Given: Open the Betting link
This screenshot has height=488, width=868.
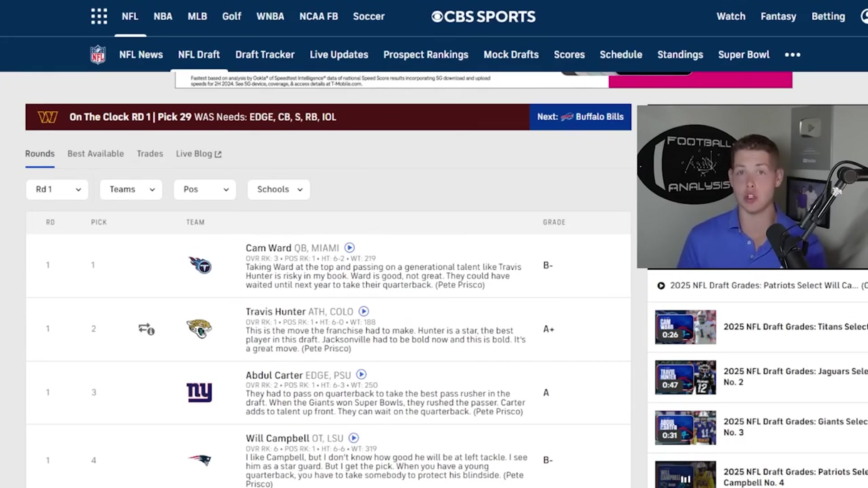Looking at the screenshot, I should (828, 16).
